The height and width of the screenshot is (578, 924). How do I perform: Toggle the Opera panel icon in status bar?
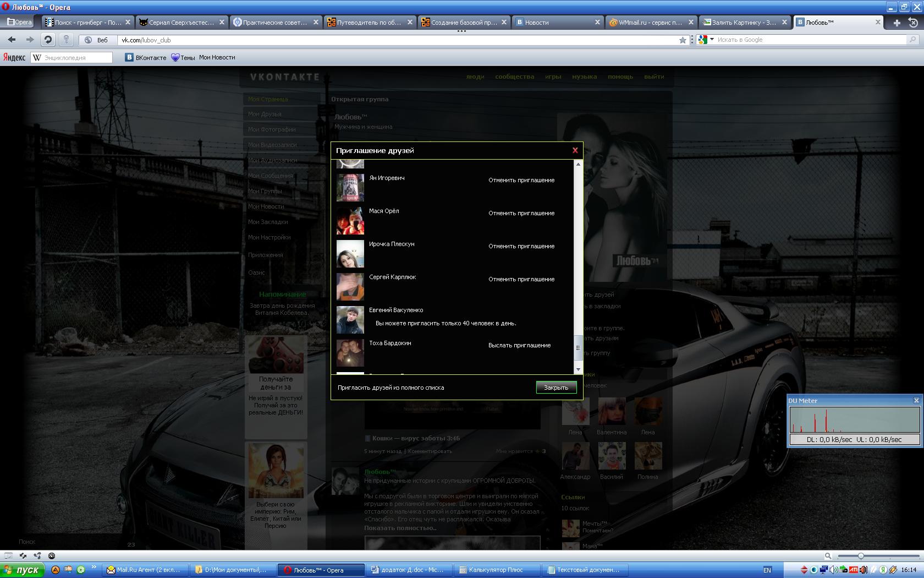click(8, 555)
